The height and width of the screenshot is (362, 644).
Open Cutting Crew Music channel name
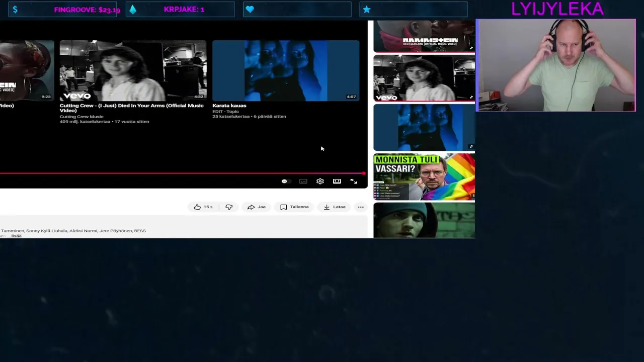point(82,117)
